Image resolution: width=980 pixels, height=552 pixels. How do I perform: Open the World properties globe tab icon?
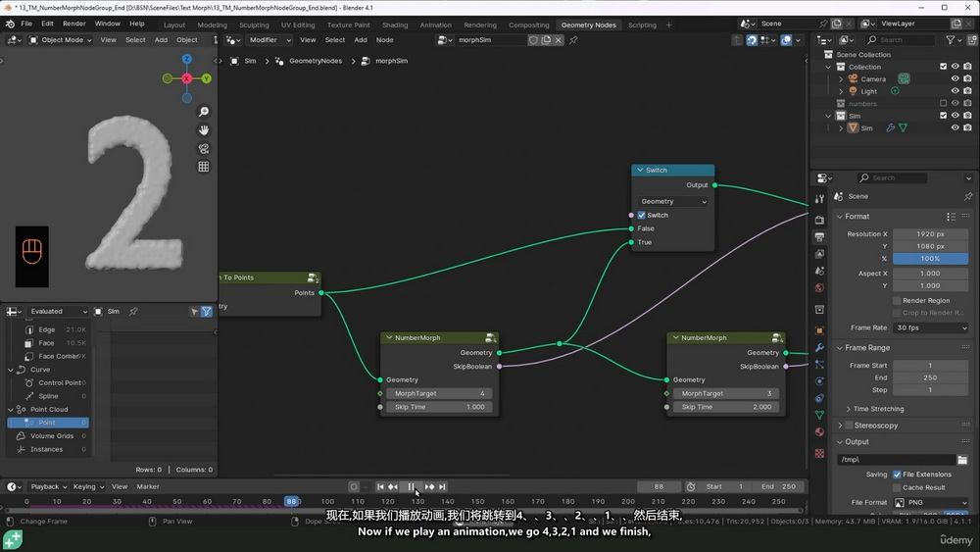coord(819,287)
